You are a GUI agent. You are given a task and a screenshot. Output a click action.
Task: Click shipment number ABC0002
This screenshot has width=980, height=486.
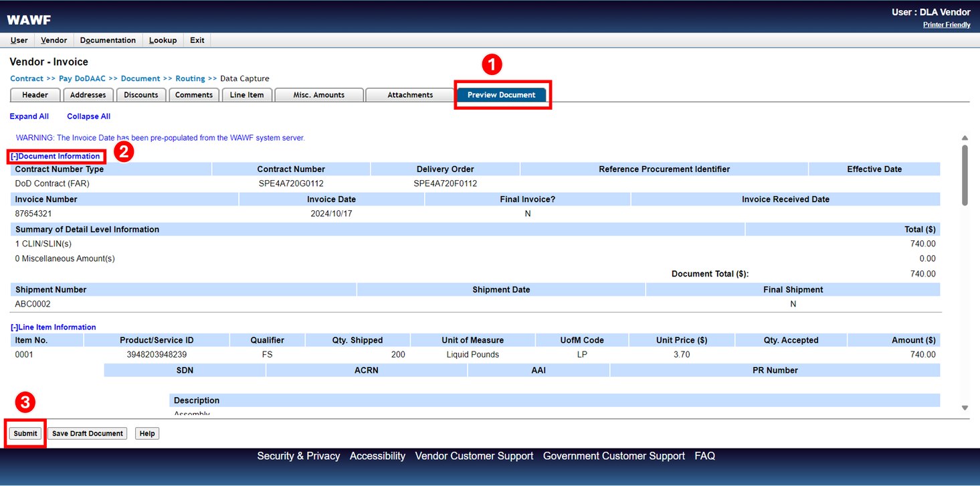(33, 304)
